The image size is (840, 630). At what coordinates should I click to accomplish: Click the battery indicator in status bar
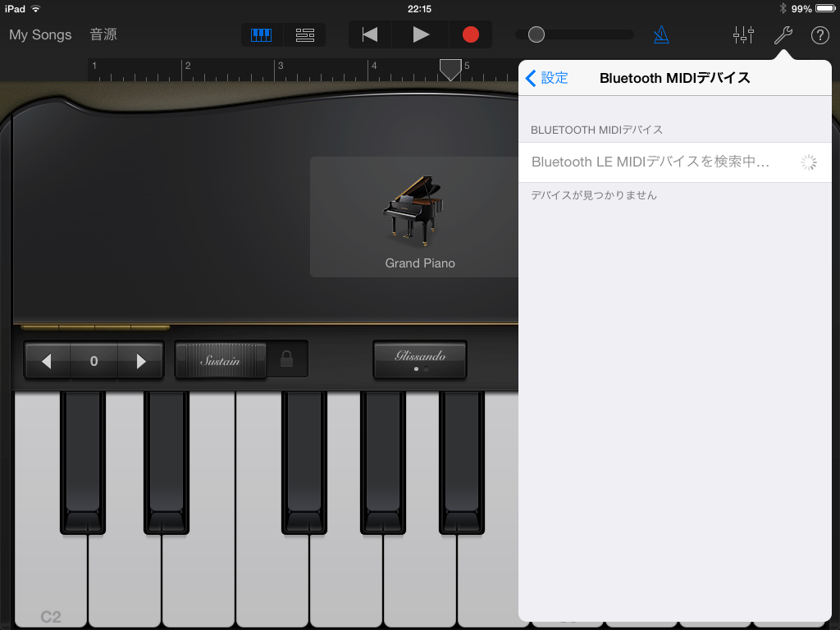click(825, 8)
